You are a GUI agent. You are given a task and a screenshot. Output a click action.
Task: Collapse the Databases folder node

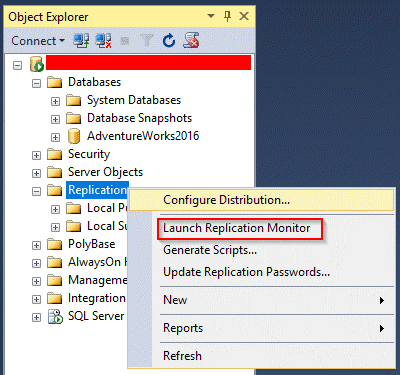[36, 83]
